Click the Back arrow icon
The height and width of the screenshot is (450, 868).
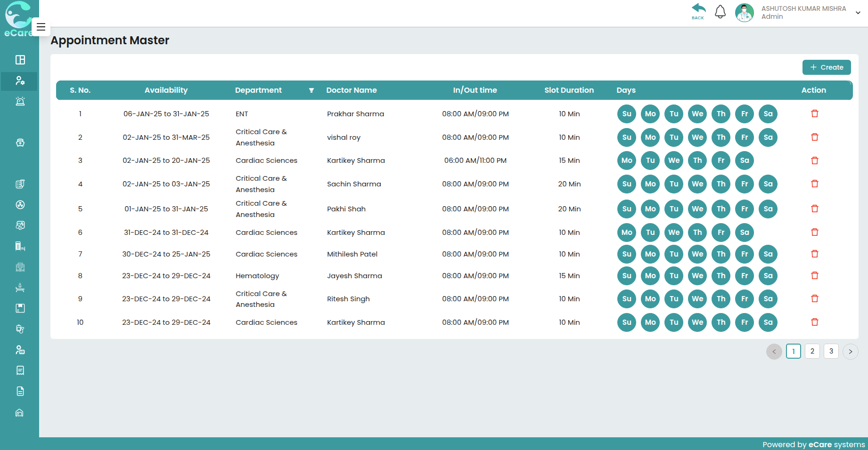pyautogui.click(x=698, y=11)
